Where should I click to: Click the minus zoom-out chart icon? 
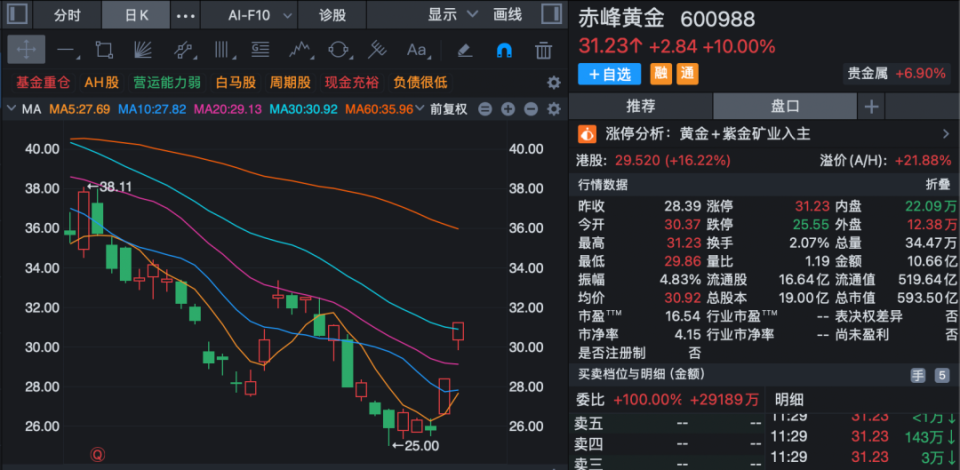[x=531, y=110]
